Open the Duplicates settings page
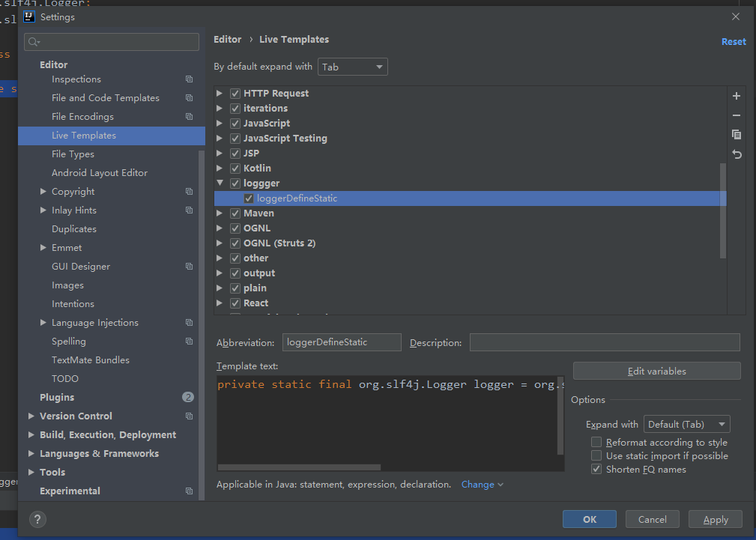The height and width of the screenshot is (540, 756). click(x=73, y=229)
